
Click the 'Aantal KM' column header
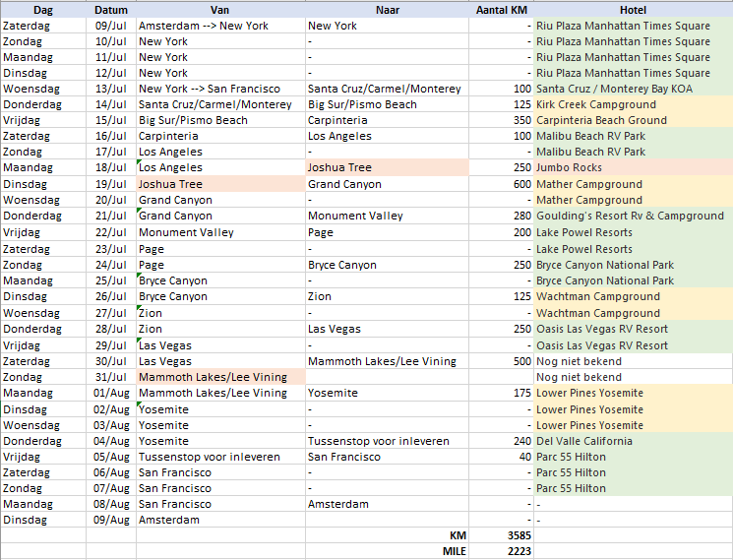(x=501, y=9)
